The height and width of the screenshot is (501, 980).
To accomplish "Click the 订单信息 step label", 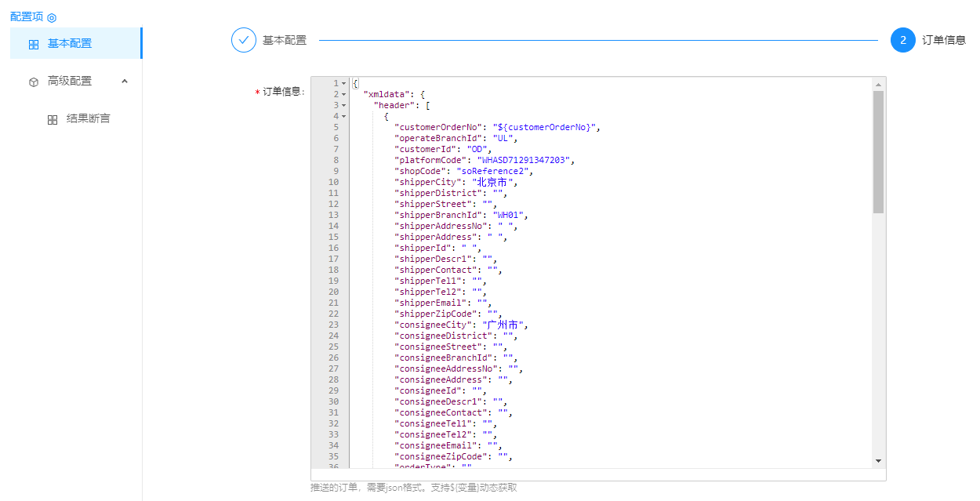I will tap(944, 40).
